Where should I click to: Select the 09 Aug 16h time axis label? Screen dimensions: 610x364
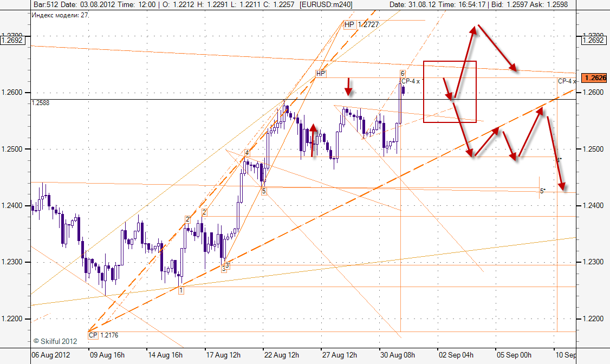107,355
